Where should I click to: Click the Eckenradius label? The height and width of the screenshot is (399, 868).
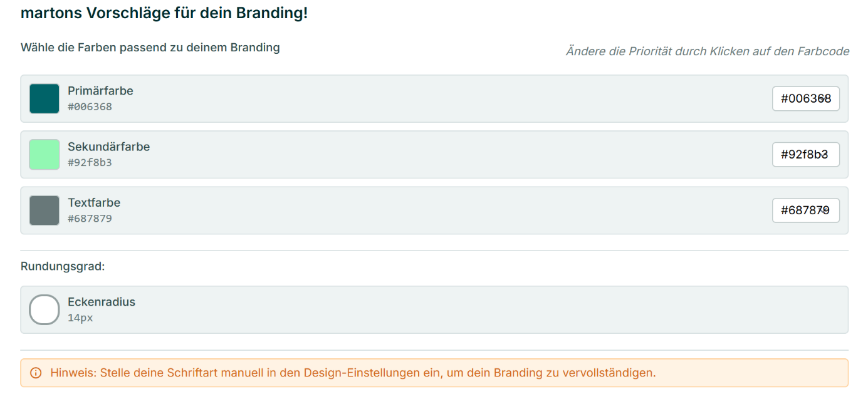[102, 302]
